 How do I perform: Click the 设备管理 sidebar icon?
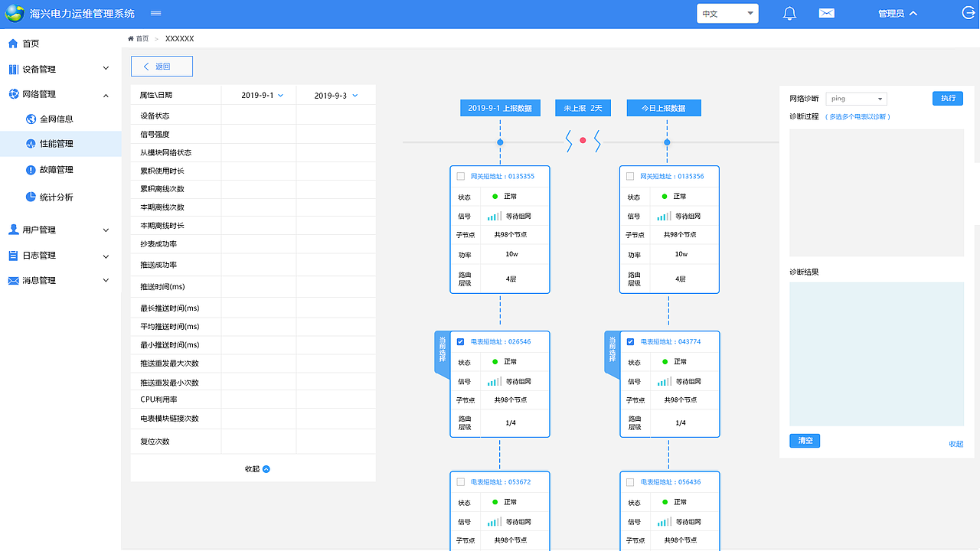click(x=13, y=69)
